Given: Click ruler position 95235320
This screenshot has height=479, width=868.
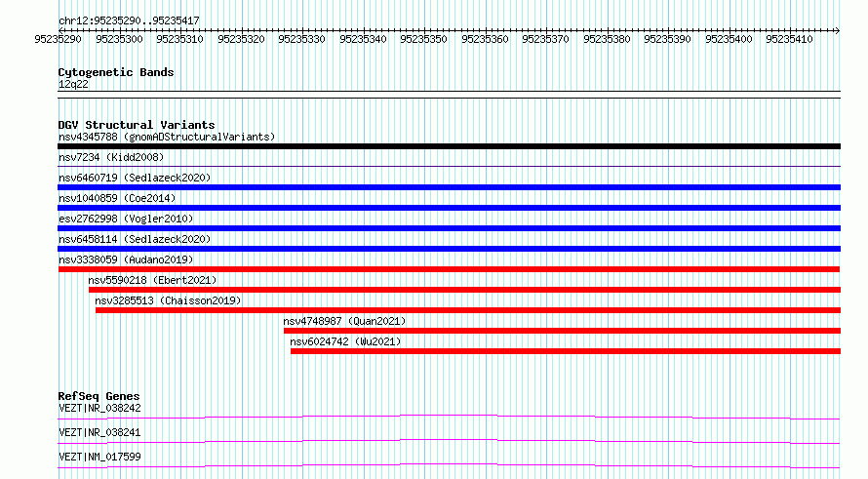Looking at the screenshot, I should click(241, 39).
